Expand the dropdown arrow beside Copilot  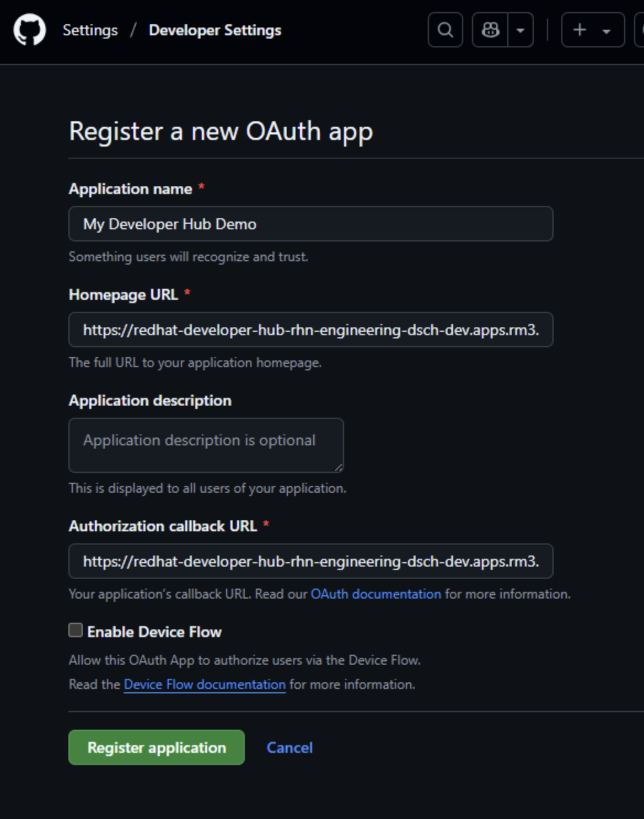point(520,30)
